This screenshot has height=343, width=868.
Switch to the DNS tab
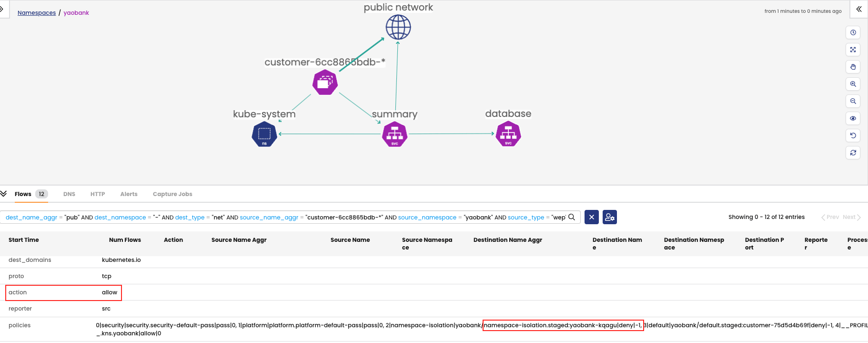point(69,194)
